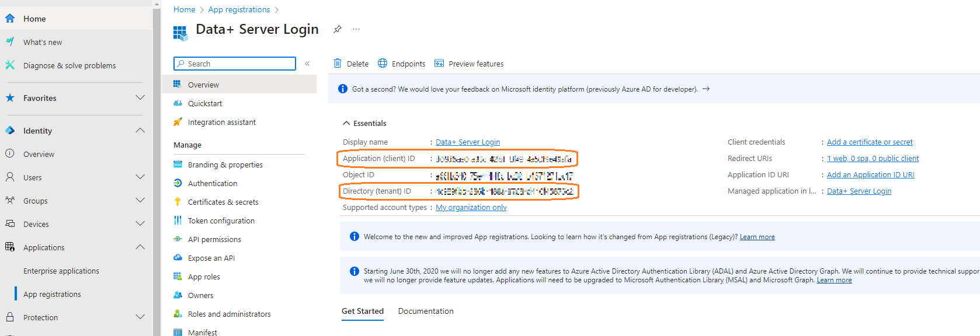Click the API permissions icon
980x336 pixels.
178,239
